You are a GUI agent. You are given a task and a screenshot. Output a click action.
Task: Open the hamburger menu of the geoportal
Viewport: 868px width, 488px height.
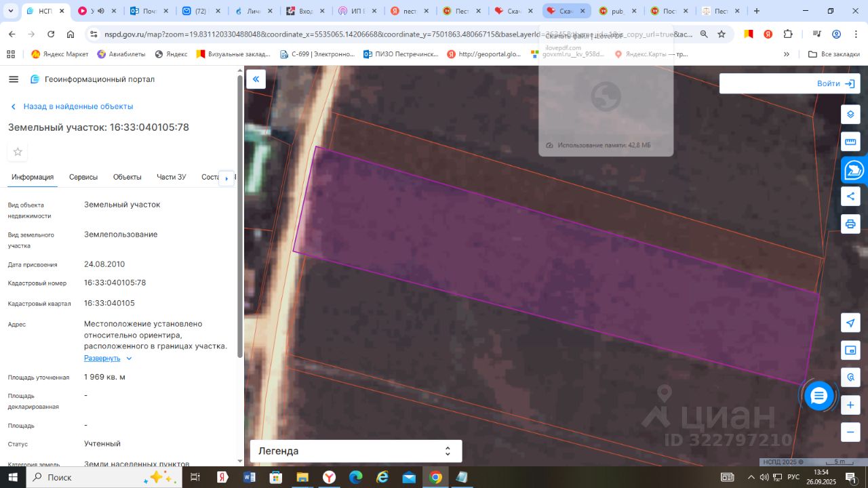point(14,79)
